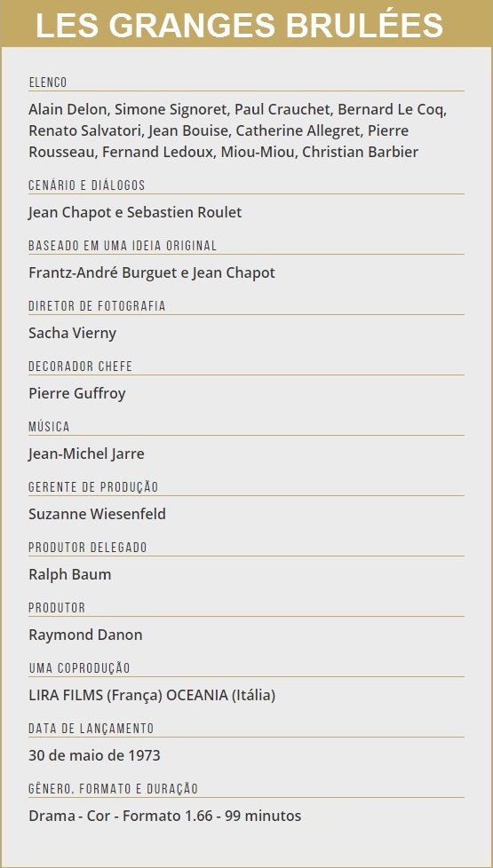
Task: Click the name Ralph Baum
Action: pyautogui.click(x=70, y=574)
